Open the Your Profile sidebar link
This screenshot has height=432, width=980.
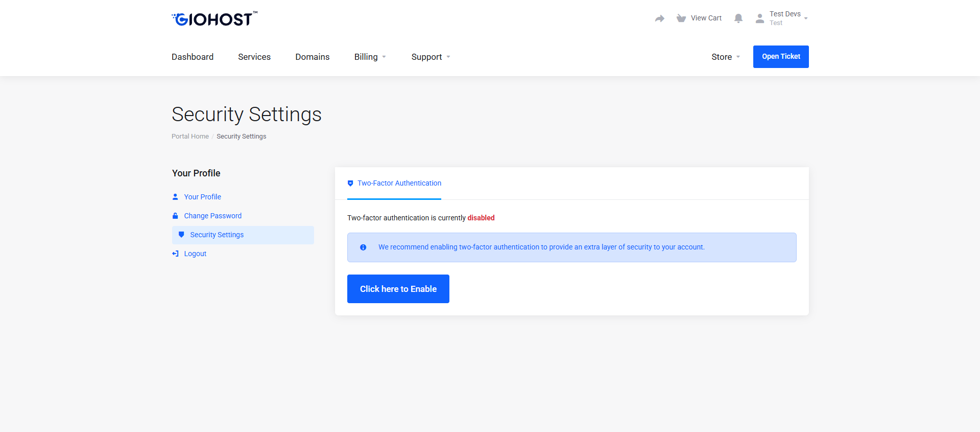pos(203,197)
